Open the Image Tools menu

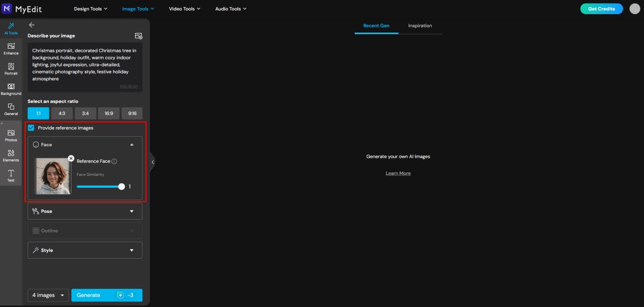click(x=138, y=9)
